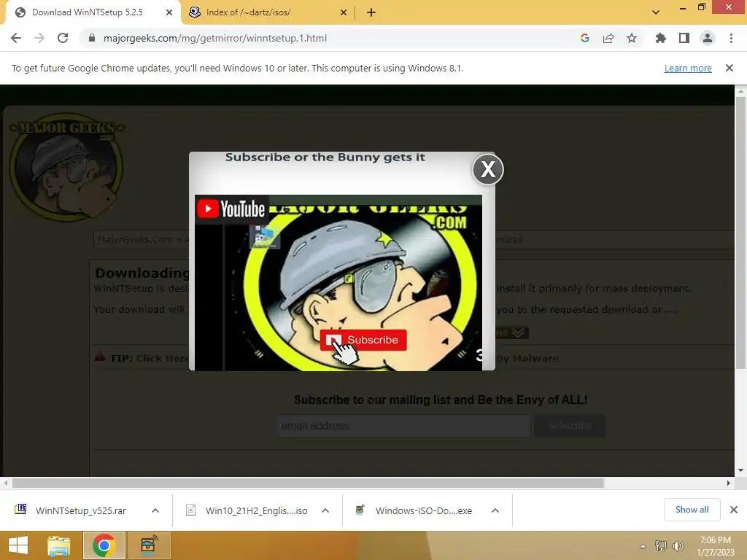This screenshot has height=560, width=747.
Task: Click the iso file icon in downloads shelf
Action: point(190,510)
